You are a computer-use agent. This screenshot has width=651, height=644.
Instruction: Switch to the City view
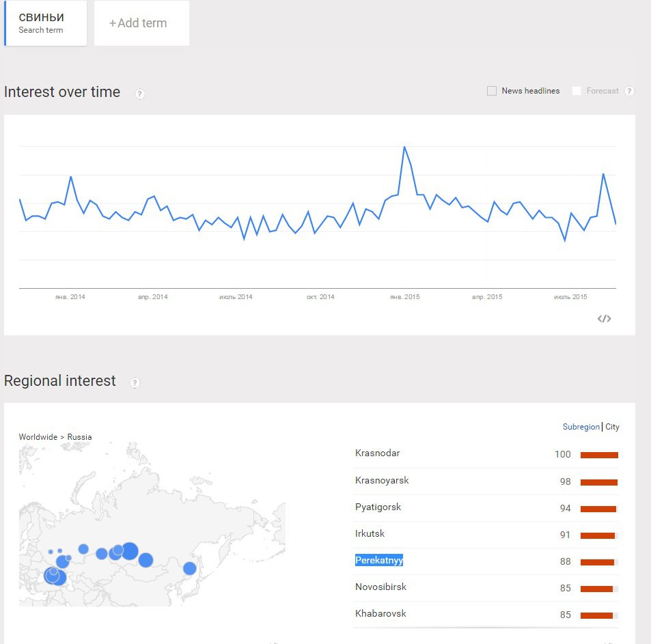(x=613, y=427)
